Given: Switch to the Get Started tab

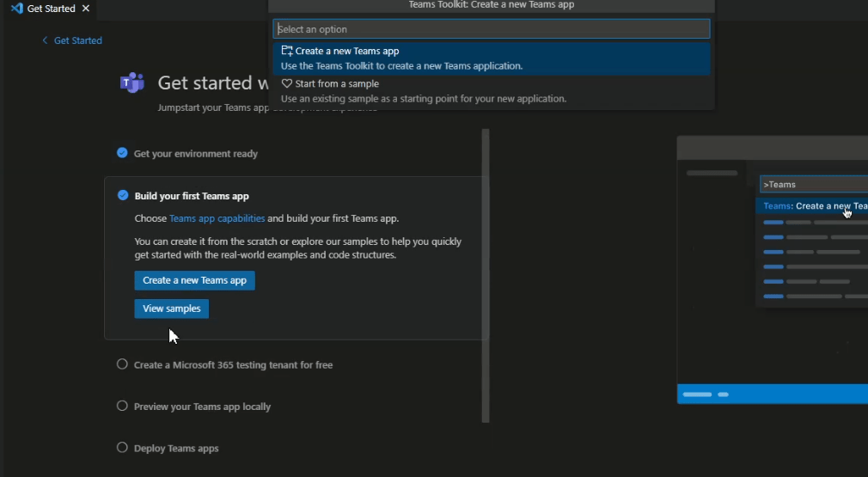Looking at the screenshot, I should [x=51, y=9].
